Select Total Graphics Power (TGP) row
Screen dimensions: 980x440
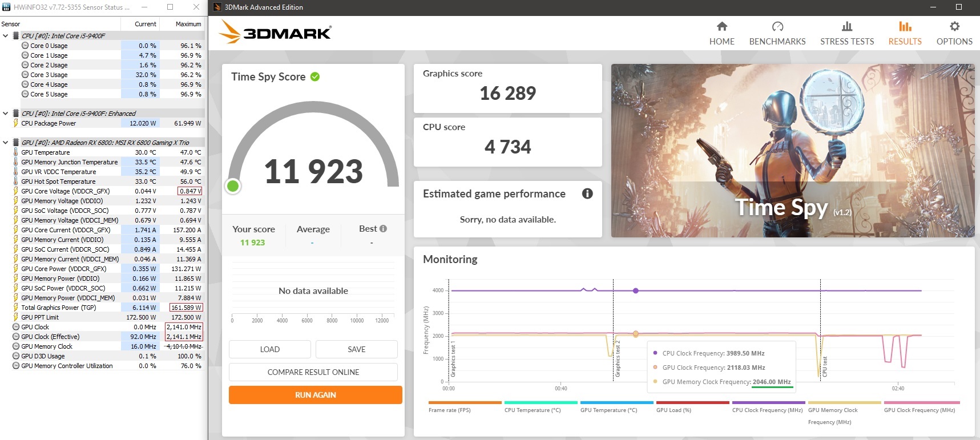point(103,308)
